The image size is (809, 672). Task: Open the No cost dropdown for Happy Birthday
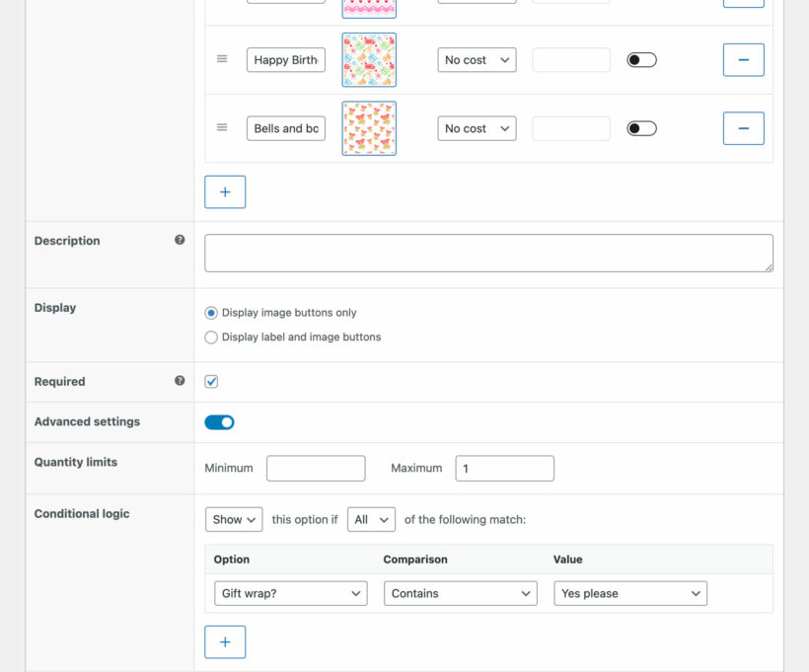pyautogui.click(x=477, y=59)
